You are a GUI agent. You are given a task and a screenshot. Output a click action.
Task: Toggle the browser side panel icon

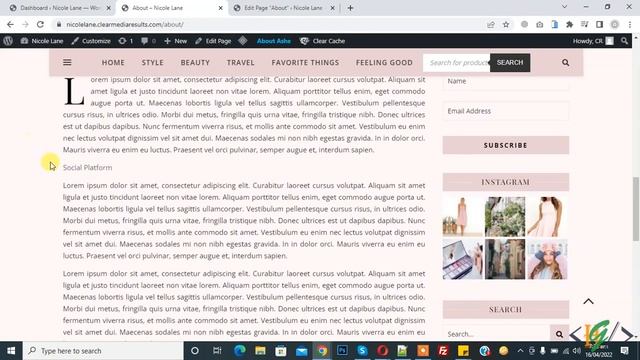coord(599,24)
